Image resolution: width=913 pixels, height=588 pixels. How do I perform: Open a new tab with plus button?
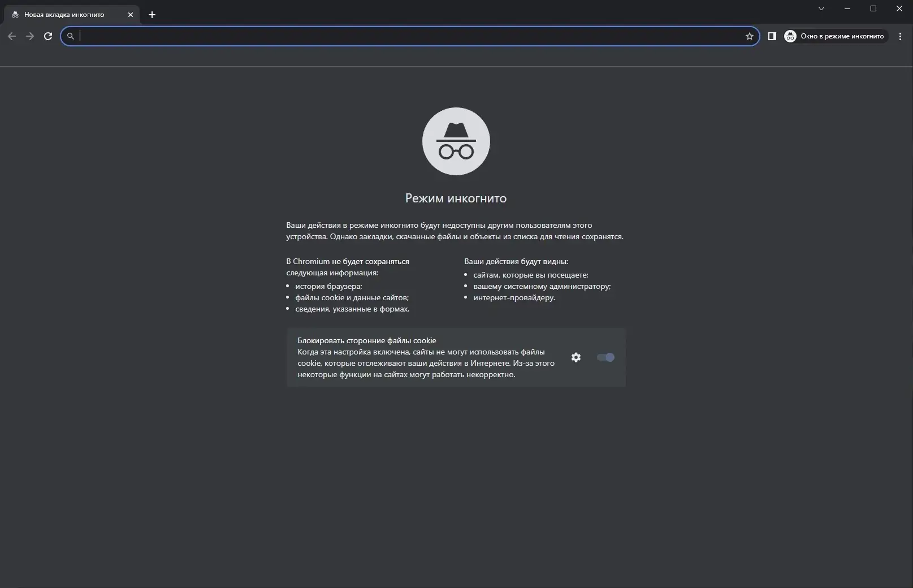coord(152,15)
